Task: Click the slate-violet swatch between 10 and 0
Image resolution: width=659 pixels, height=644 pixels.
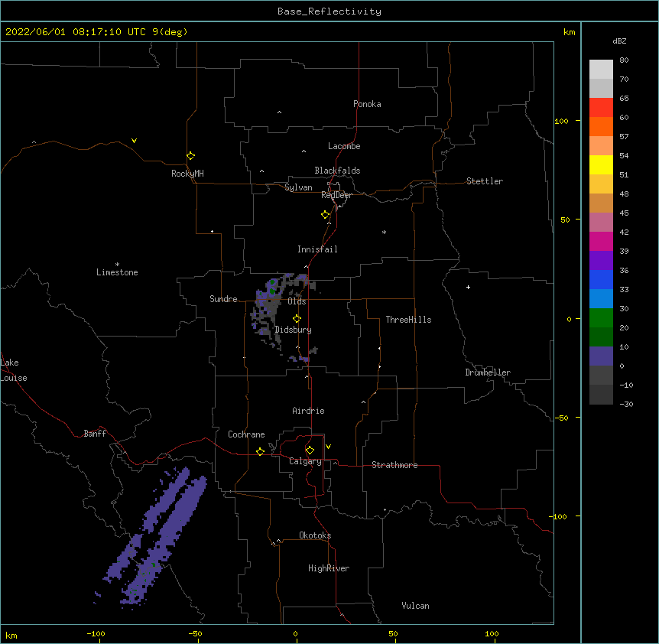Action: 601,356
